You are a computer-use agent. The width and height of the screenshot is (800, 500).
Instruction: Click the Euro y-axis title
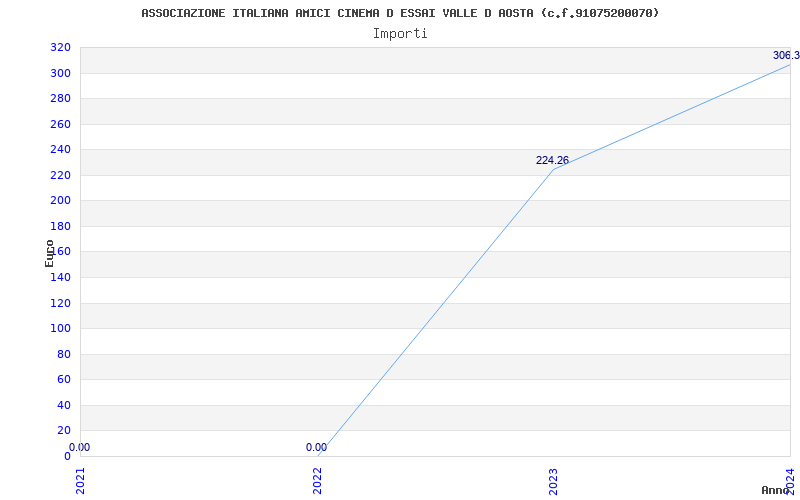coord(49,253)
